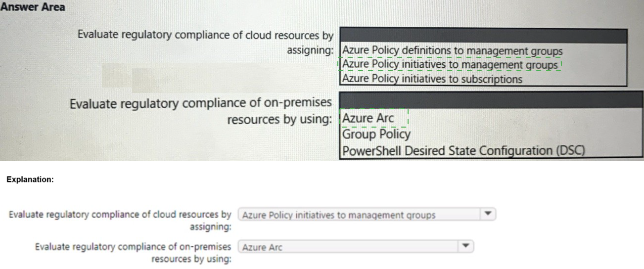Viewport: 644px width, 269px height.
Task: Select 'Azure Arc' in the Answer Area list
Action: tap(368, 119)
